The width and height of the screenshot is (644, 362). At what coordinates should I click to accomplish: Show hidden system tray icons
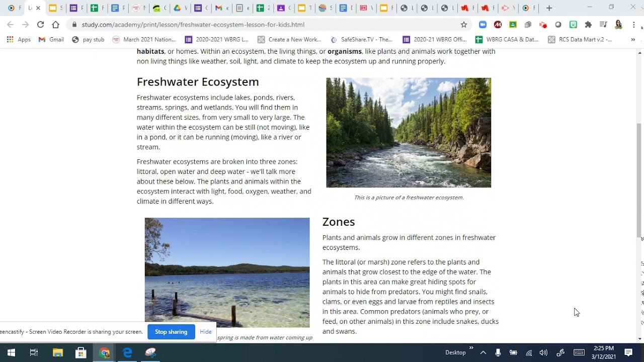click(483, 352)
